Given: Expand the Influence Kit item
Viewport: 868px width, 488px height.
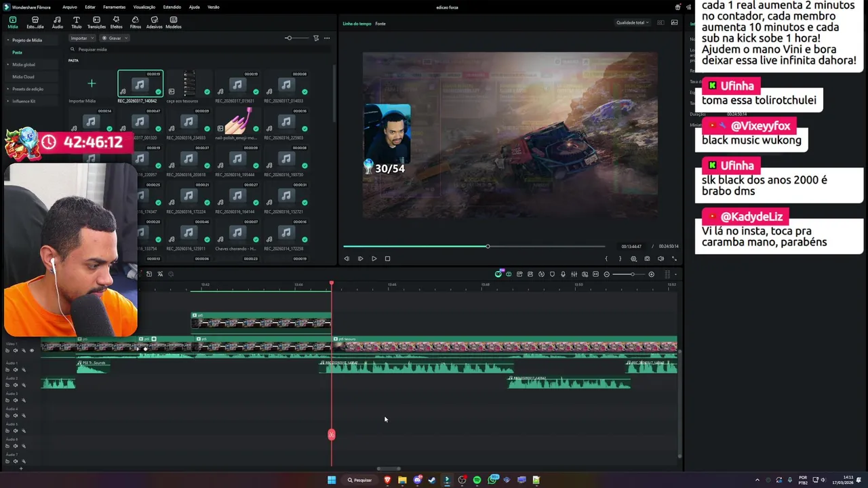Looking at the screenshot, I should pyautogui.click(x=7, y=101).
